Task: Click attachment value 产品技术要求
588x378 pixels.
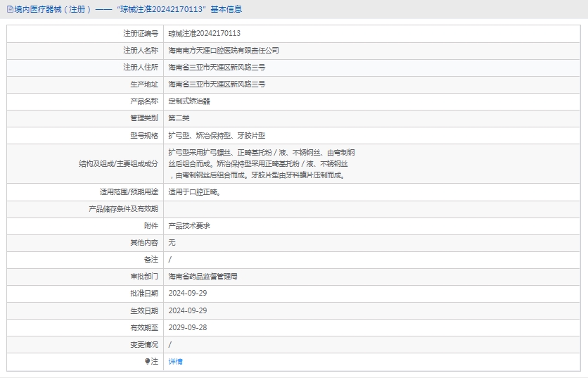Action: click(189, 226)
